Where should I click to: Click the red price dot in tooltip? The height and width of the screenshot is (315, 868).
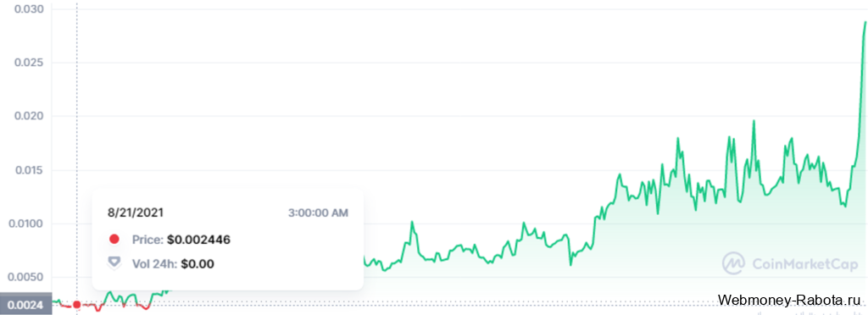click(114, 240)
